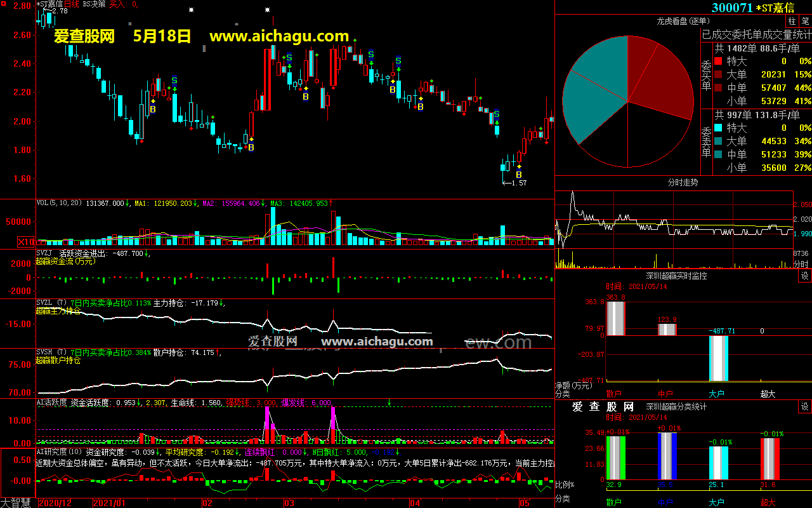This screenshot has height=508, width=812.
Task: Click the first white star news marker
Action: [x=192, y=10]
